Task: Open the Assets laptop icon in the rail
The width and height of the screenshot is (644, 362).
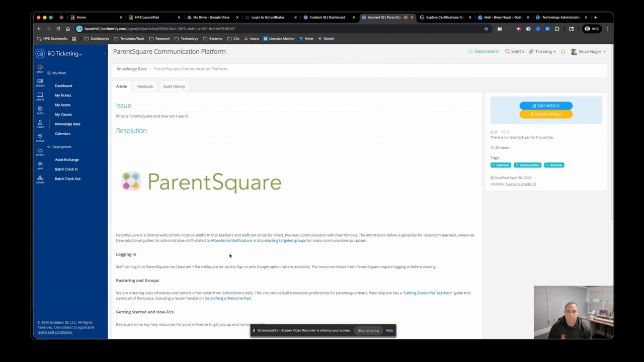Action: coord(40,96)
